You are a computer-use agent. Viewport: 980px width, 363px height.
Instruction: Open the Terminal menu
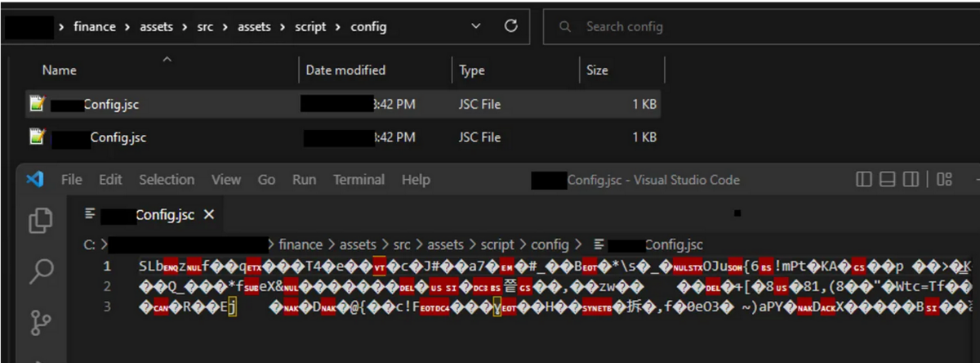(359, 180)
